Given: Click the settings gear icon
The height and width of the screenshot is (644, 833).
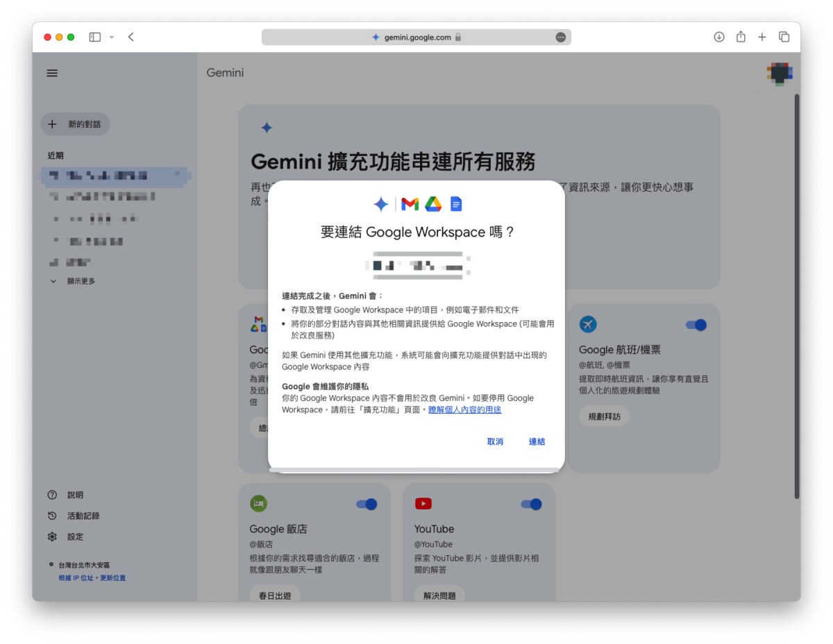Looking at the screenshot, I should tap(52, 536).
